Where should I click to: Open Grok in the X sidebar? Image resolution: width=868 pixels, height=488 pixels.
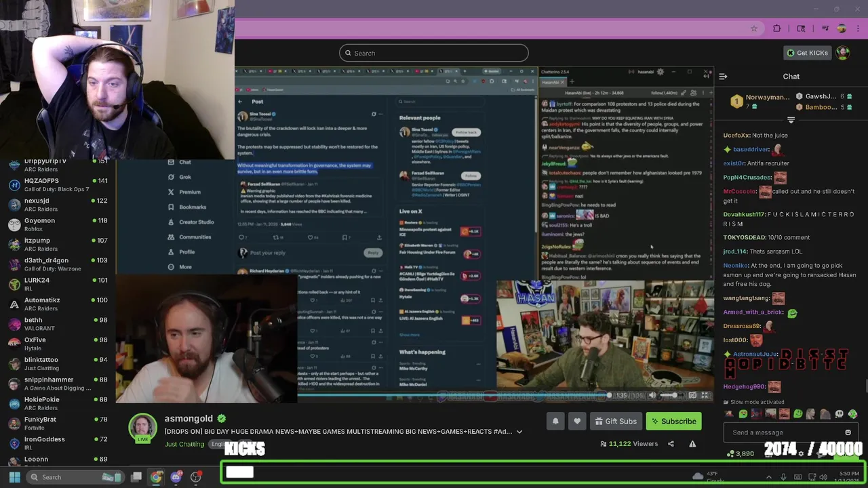(185, 177)
